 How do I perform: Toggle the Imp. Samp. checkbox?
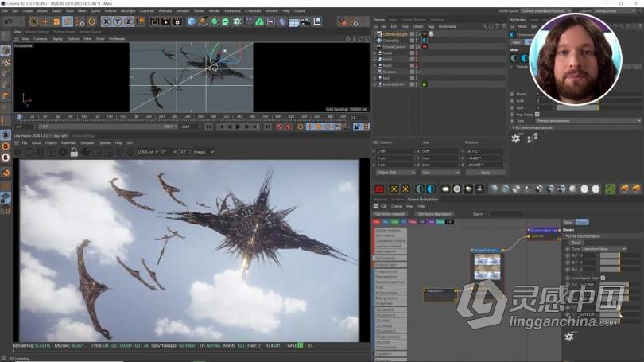(x=537, y=115)
